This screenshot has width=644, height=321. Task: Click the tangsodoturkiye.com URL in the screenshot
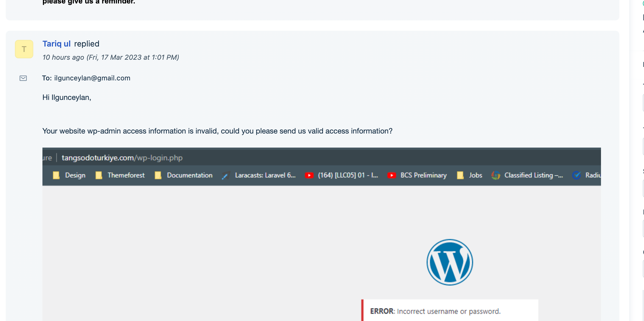122,158
